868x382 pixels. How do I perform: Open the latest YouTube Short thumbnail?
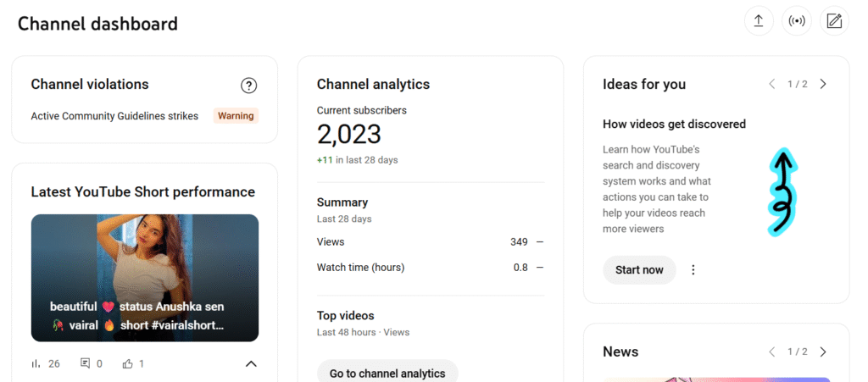point(145,254)
